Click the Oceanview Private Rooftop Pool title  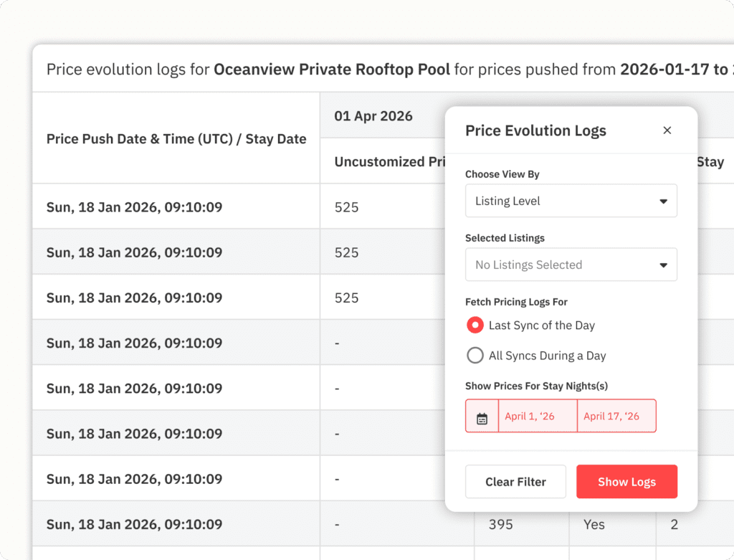(332, 70)
